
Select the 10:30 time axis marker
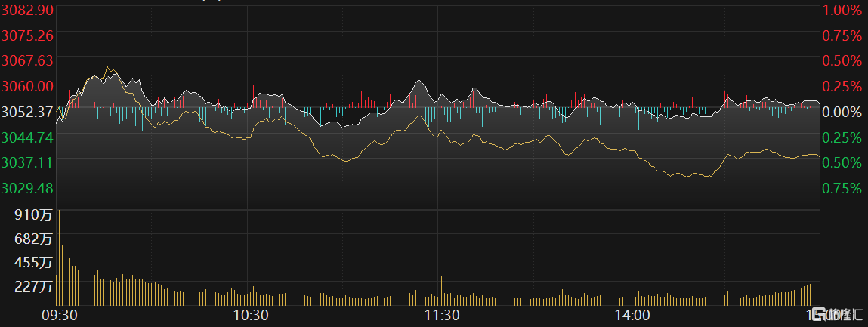coord(251,314)
